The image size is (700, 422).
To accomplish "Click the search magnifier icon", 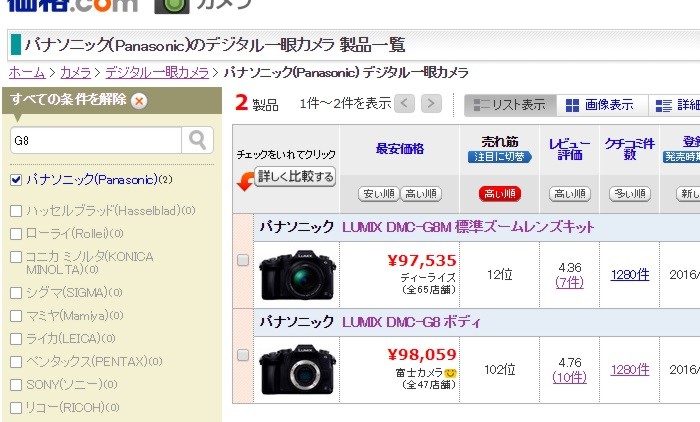I will tap(197, 140).
